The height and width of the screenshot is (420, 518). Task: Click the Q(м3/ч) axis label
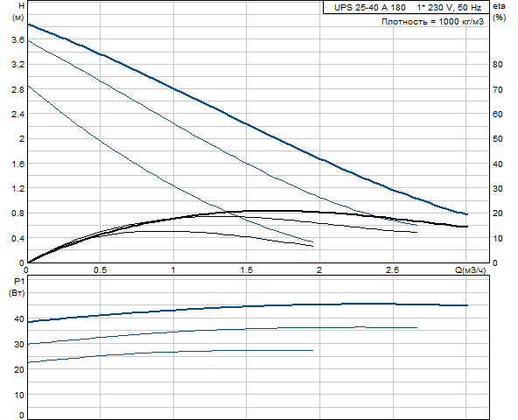(471, 270)
